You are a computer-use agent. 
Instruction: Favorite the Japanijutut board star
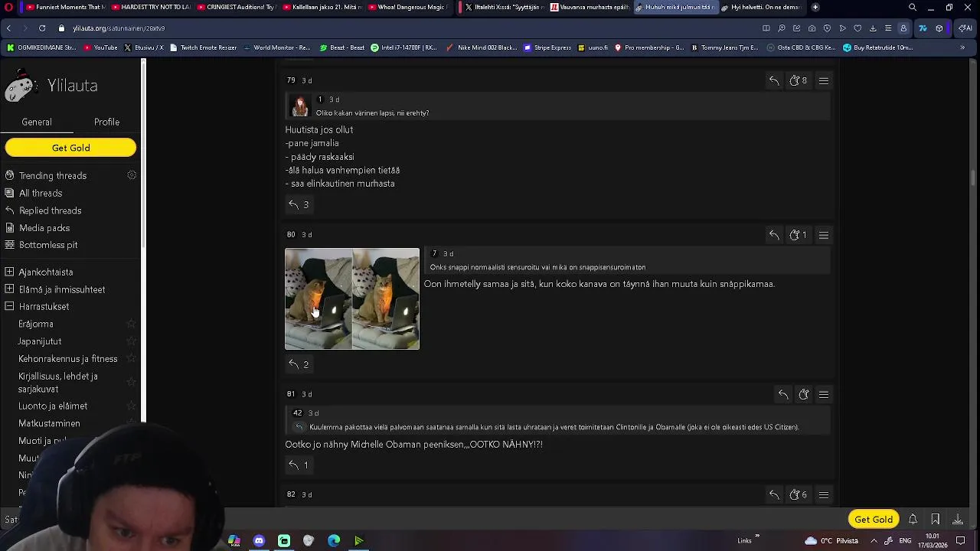click(x=131, y=341)
